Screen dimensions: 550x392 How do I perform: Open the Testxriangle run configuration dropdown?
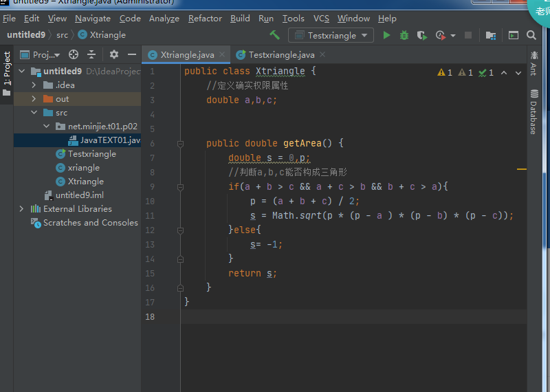click(x=331, y=35)
